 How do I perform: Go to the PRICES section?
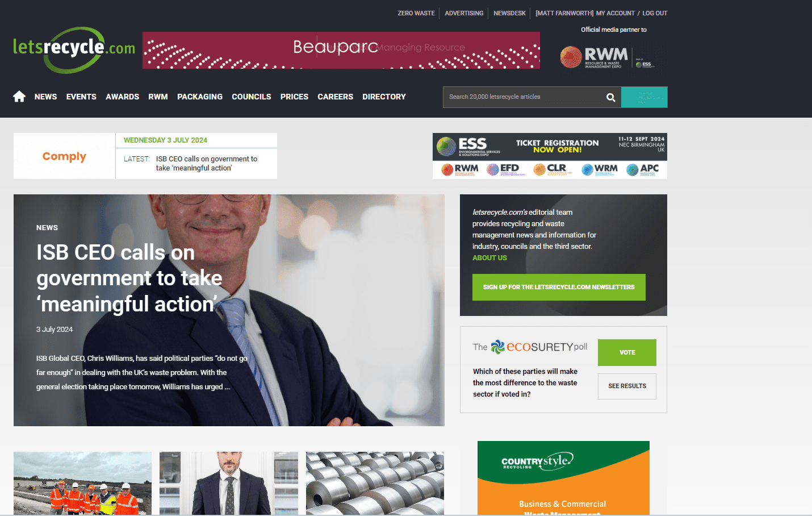(x=294, y=97)
